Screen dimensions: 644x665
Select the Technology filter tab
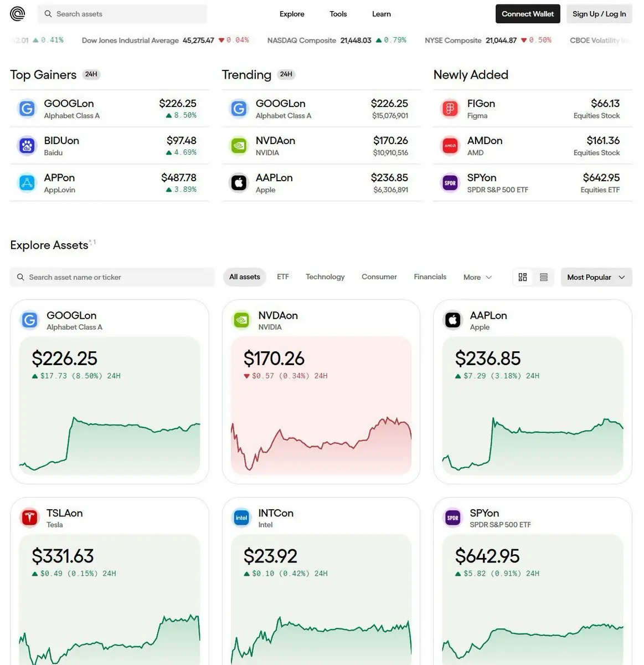click(325, 277)
